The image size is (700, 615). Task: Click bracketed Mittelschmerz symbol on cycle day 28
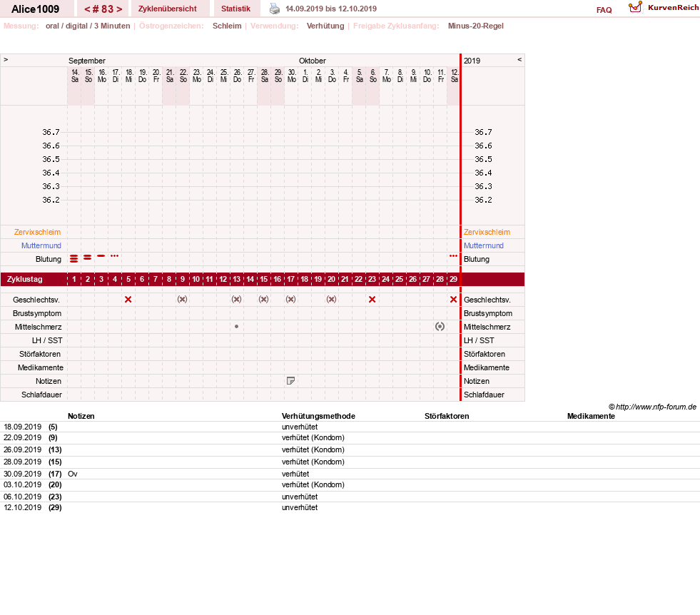click(x=440, y=327)
